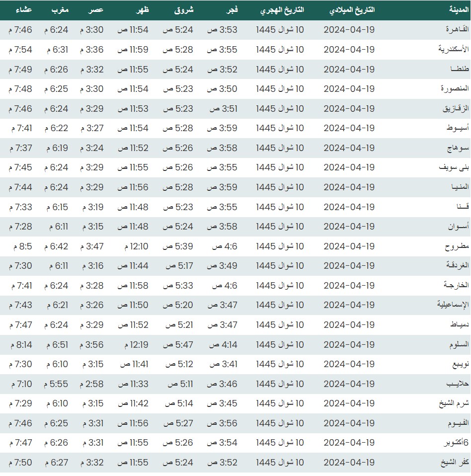
Task: Select the الأسكندرية city cell
Action: click(448, 50)
